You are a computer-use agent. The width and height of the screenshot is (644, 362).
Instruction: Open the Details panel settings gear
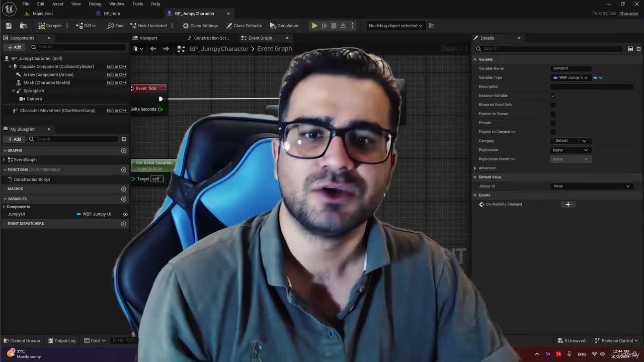638,49
